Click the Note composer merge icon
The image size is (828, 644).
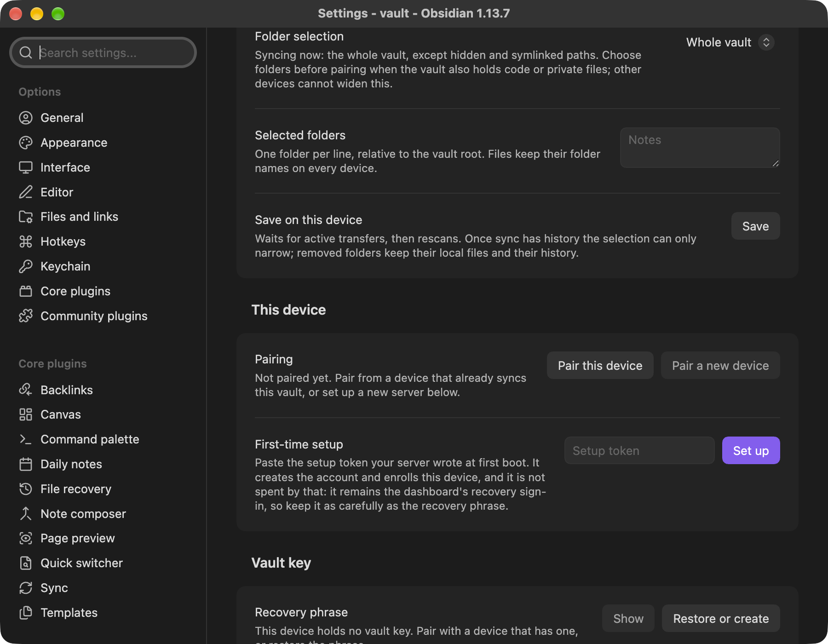[x=26, y=514]
